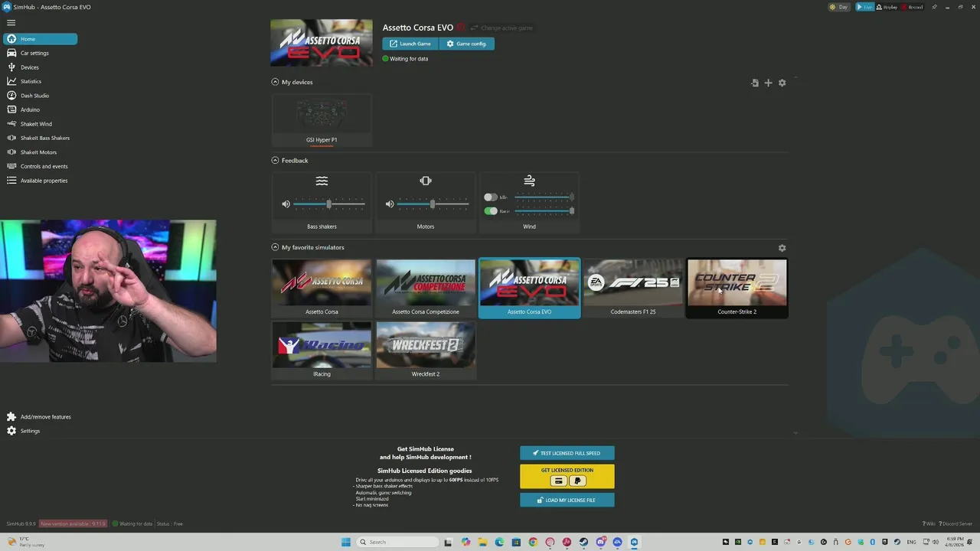This screenshot has height=551, width=980.
Task: Open the Discord Server link
Action: pos(955,524)
